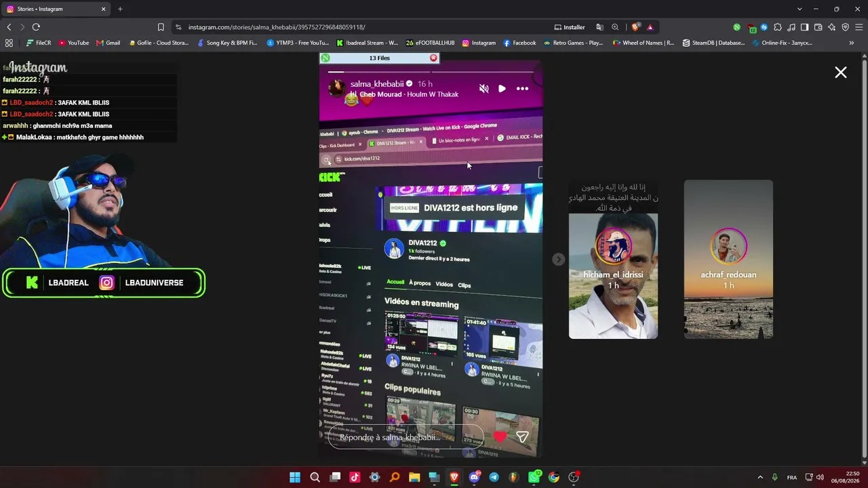
Task: Open the Extensions puzzle piece menu
Action: pyautogui.click(x=778, y=27)
